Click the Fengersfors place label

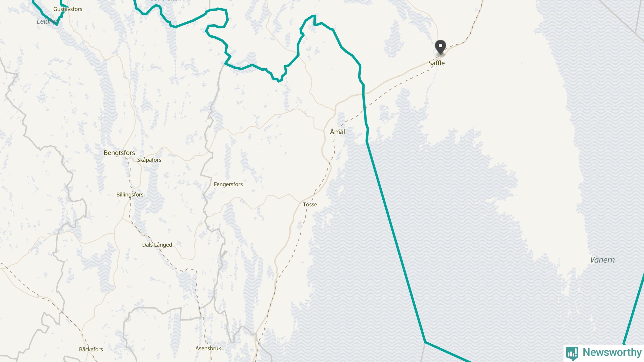click(x=228, y=184)
